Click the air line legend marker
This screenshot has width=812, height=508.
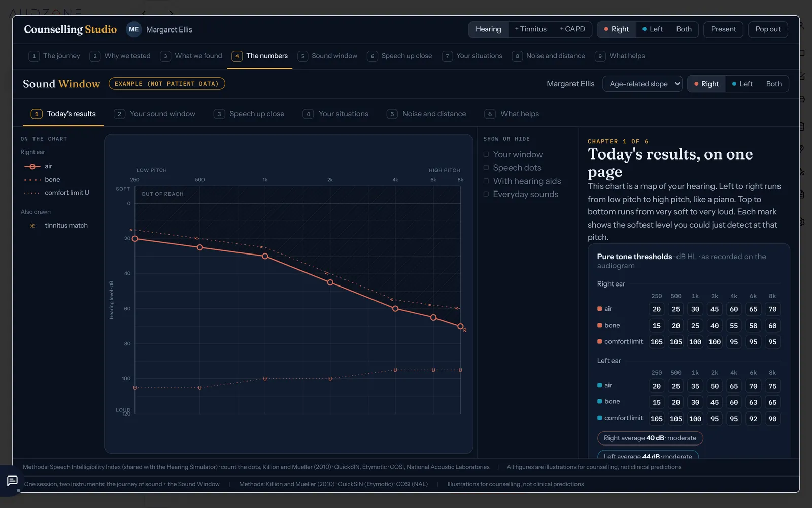pyautogui.click(x=32, y=166)
